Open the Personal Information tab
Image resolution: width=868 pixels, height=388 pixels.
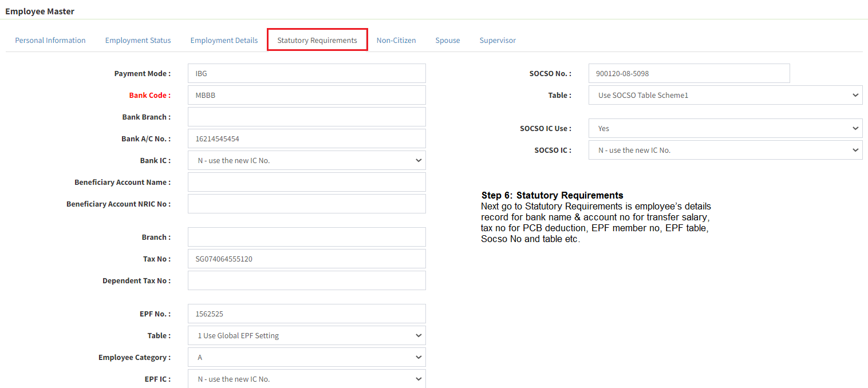tap(50, 40)
